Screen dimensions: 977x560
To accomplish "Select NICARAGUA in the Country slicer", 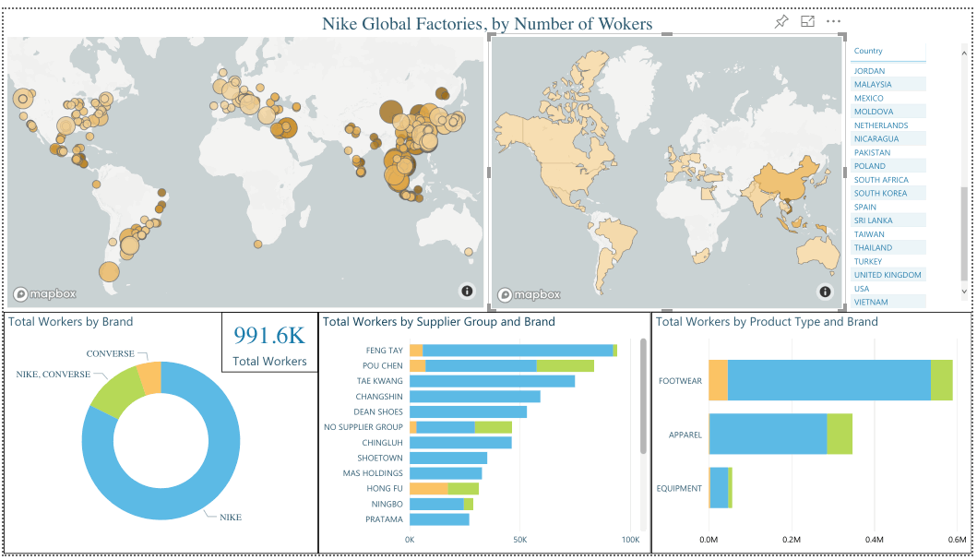I will pos(888,139).
